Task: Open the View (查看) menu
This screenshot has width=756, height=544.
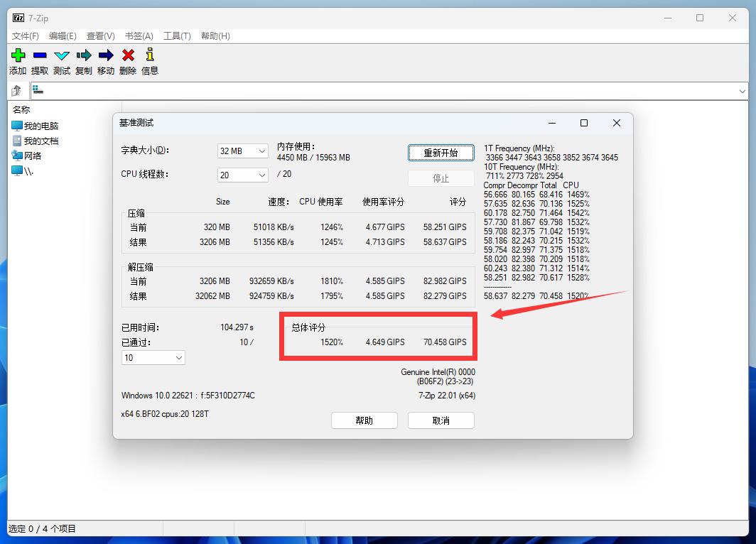Action: pos(99,36)
